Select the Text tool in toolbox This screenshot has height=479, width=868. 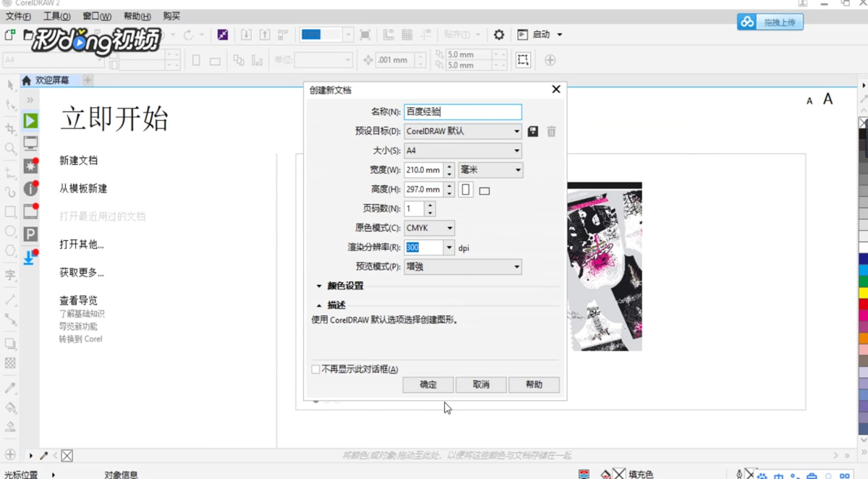point(10,275)
